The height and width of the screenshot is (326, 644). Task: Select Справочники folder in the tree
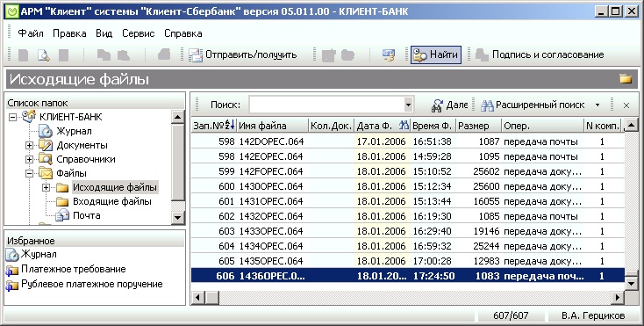coord(86,159)
